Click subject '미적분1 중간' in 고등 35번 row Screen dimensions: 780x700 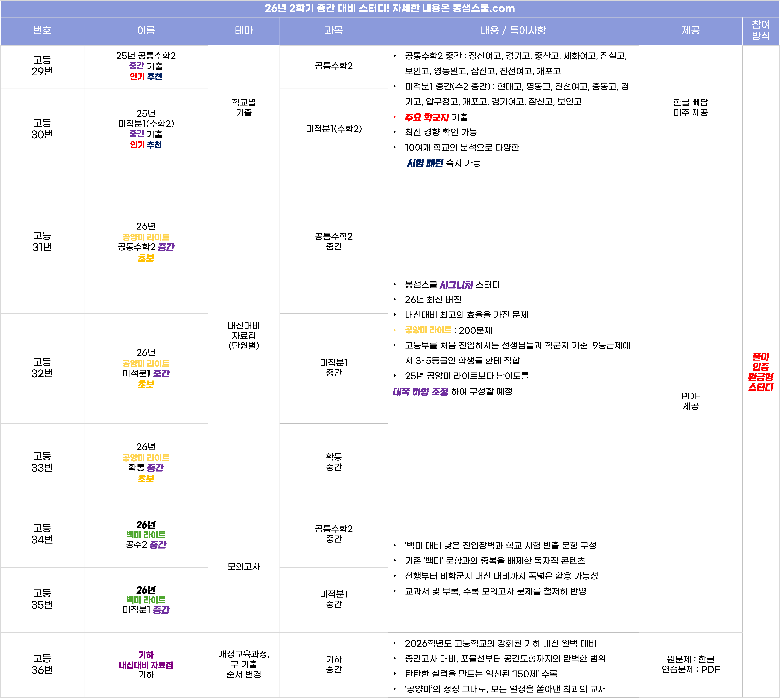coord(334,600)
